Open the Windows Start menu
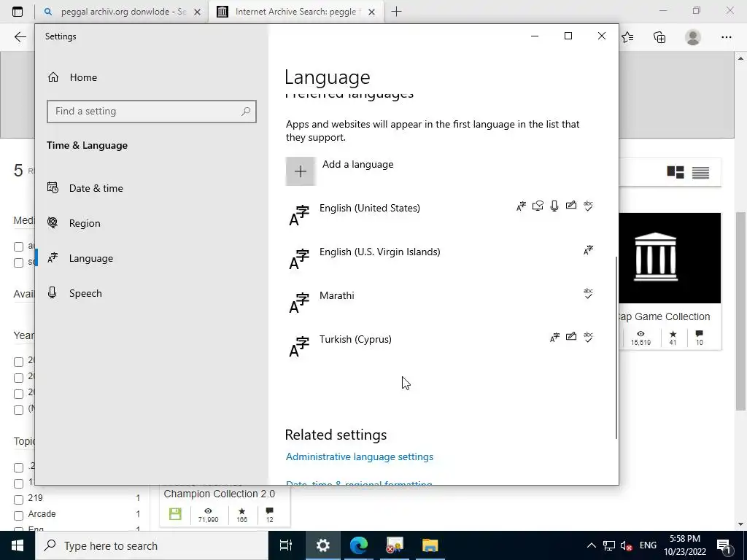 [x=18, y=545]
